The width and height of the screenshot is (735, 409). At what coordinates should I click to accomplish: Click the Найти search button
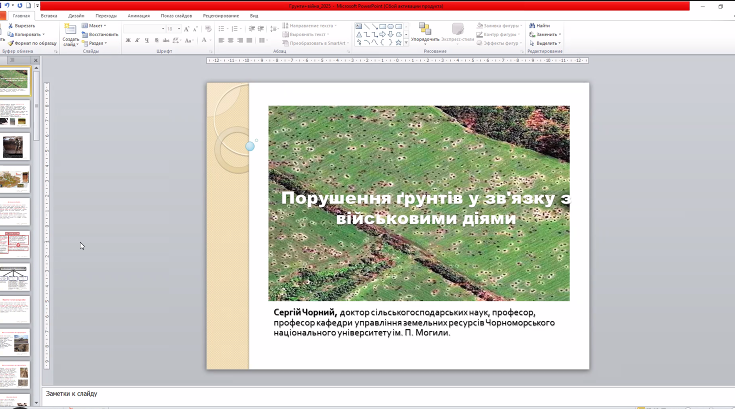click(540, 25)
